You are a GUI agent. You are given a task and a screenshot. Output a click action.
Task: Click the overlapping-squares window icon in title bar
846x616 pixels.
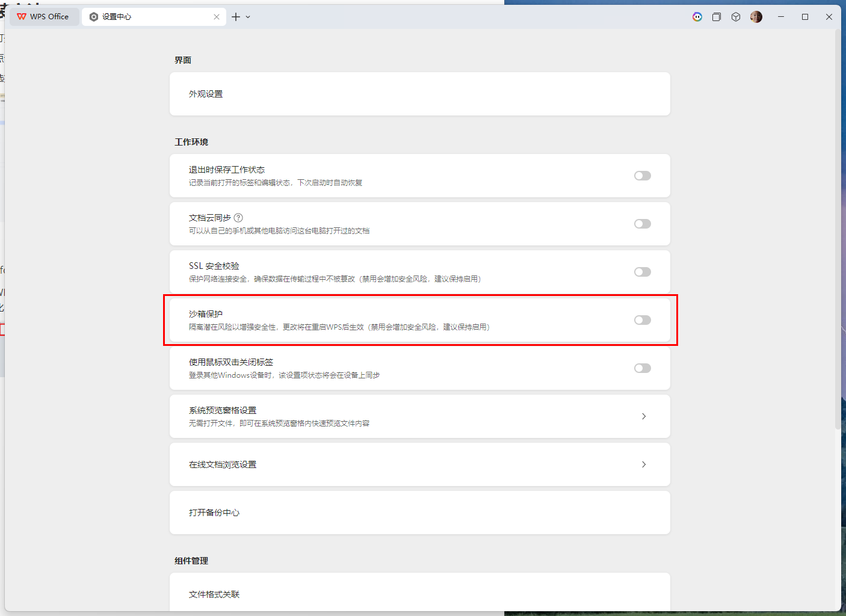point(717,17)
